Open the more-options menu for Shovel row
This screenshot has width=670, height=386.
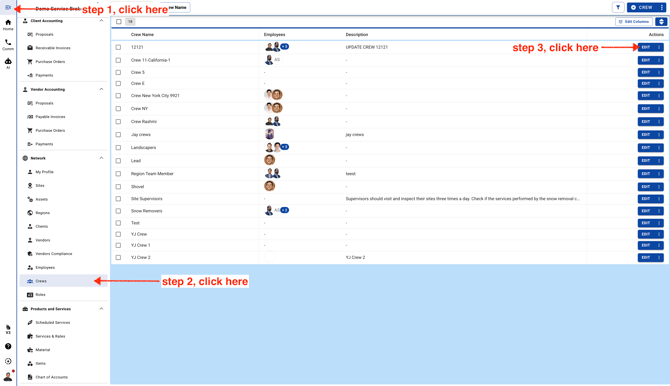click(x=659, y=187)
